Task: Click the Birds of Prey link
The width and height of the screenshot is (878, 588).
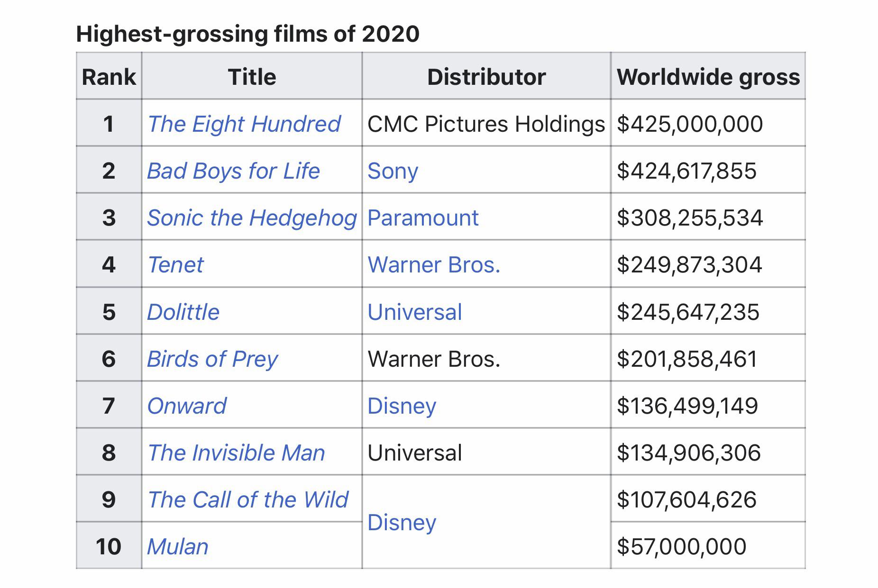Action: point(212,359)
